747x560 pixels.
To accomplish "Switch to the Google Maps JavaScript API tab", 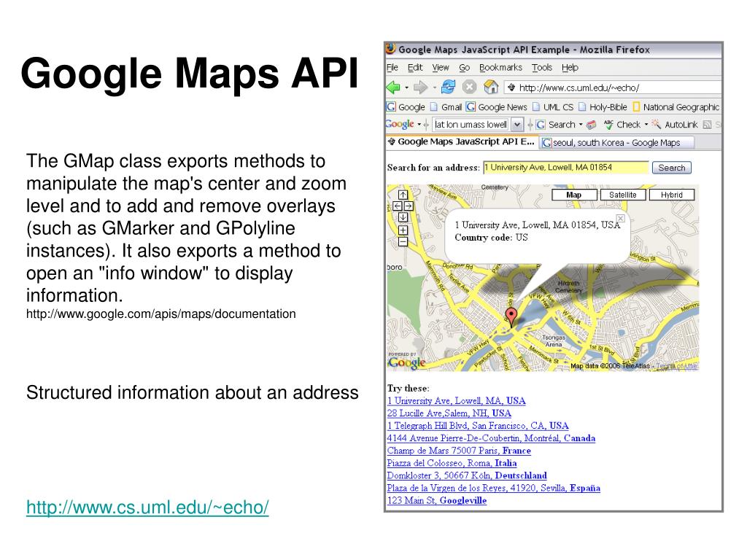I will point(462,142).
